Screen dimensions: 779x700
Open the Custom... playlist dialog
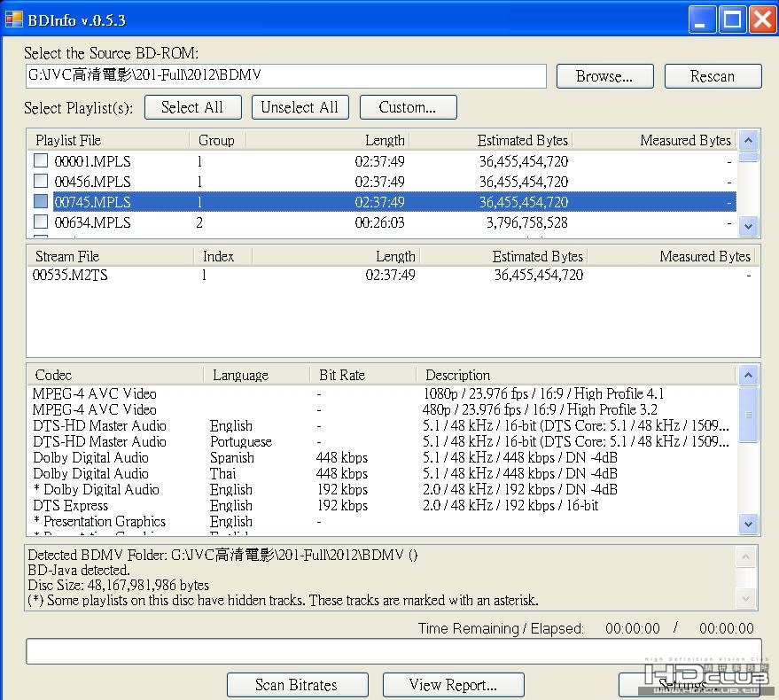[x=408, y=107]
